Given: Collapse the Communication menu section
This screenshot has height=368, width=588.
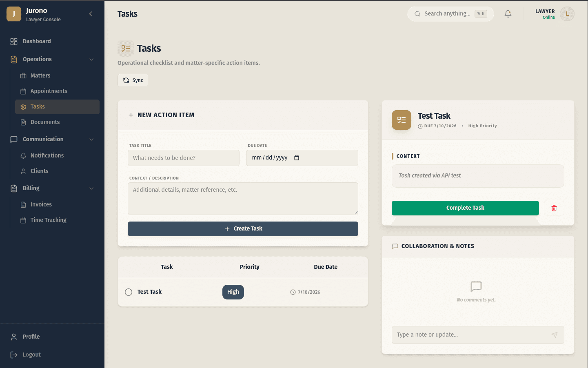Looking at the screenshot, I should [91, 140].
